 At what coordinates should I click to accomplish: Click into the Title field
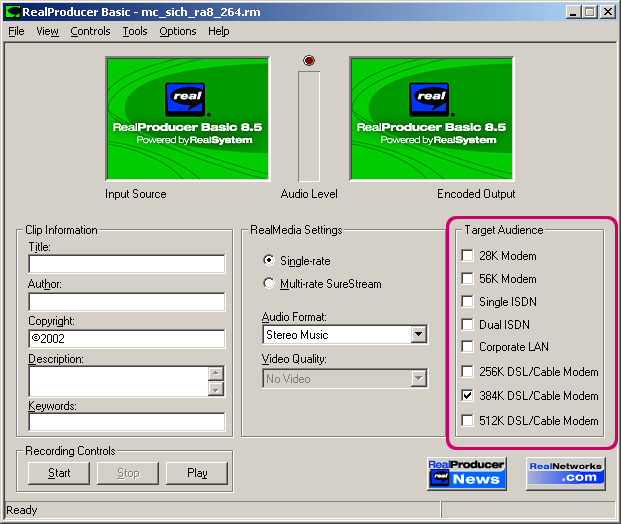[127, 264]
